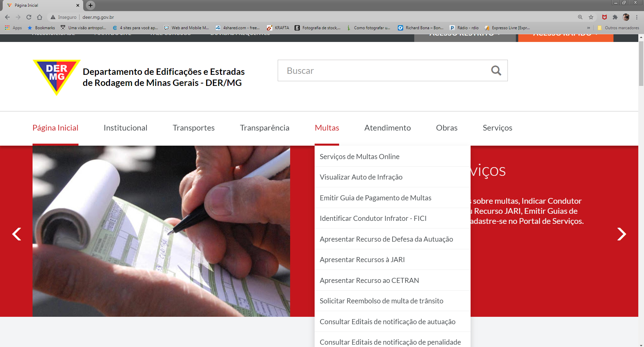
Task: Select Visualizar Auto de Infração
Action: coord(361,177)
